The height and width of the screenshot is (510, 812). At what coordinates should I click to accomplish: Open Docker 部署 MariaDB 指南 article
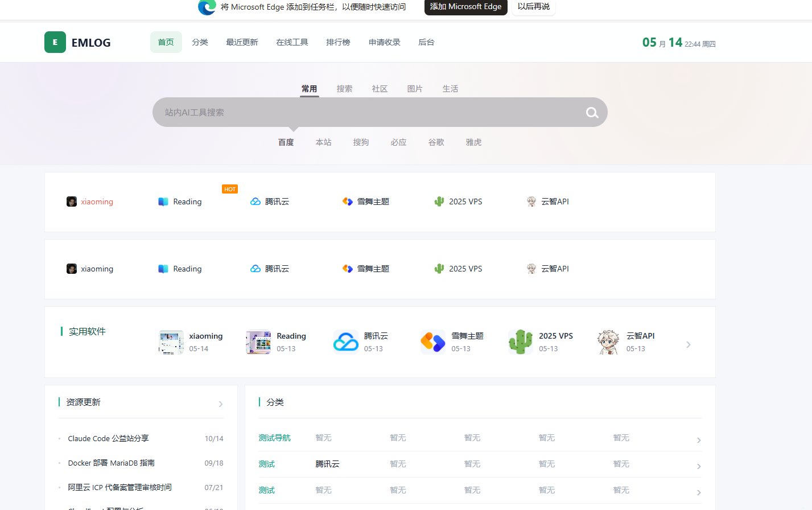(112, 463)
